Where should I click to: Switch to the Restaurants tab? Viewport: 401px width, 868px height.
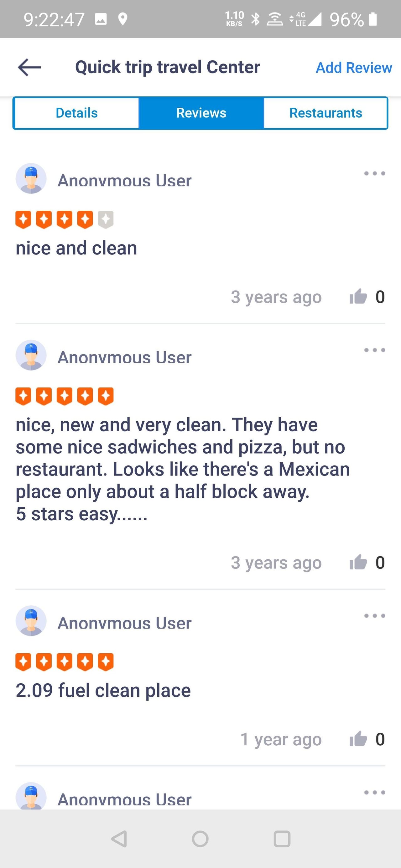325,113
